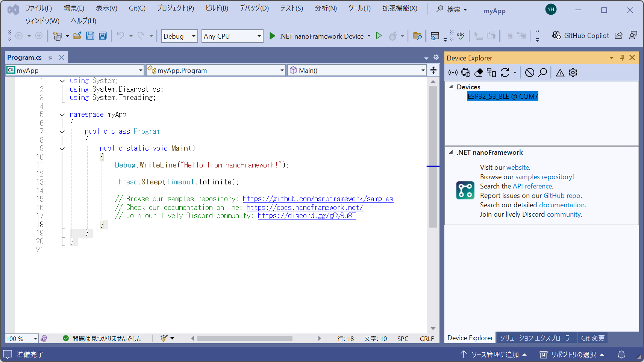Open a file using the folder icon
Screen dimensions: 644x362
pyautogui.click(x=77, y=36)
